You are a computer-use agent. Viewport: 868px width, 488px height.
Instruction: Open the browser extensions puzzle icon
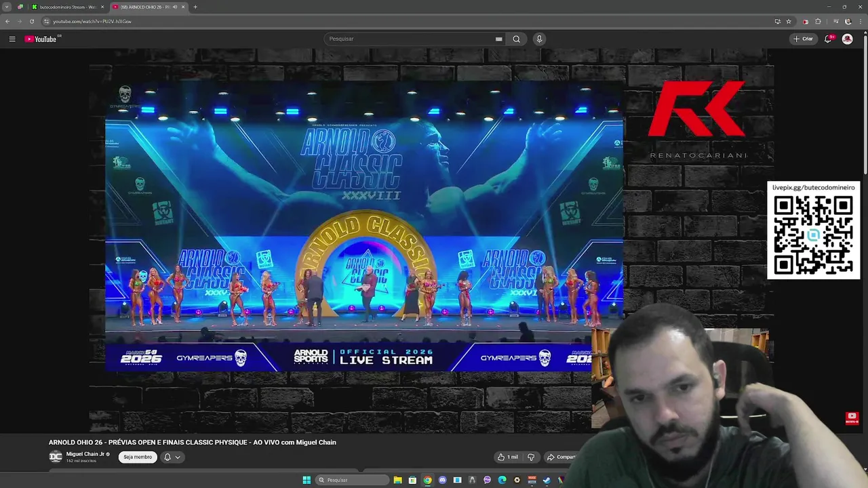pyautogui.click(x=818, y=21)
